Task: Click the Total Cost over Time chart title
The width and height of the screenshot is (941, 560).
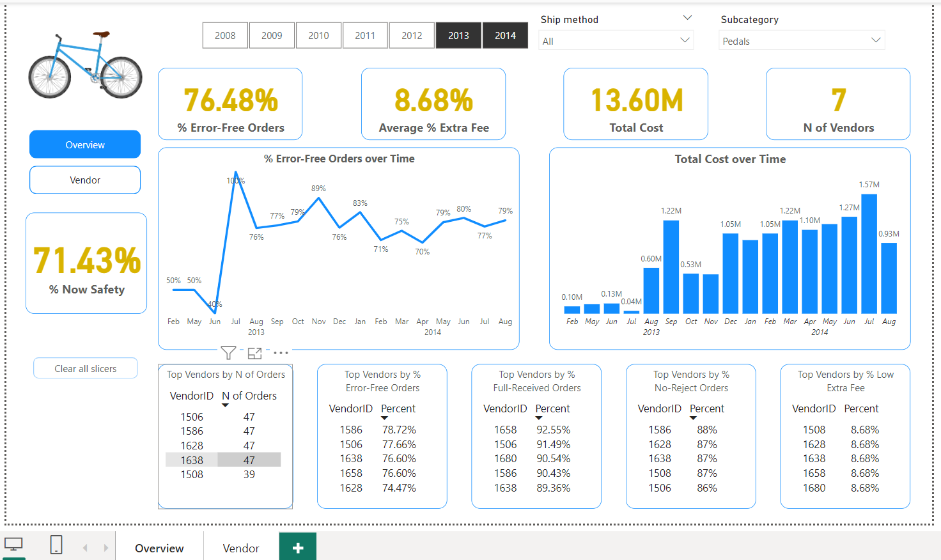Action: [730, 159]
